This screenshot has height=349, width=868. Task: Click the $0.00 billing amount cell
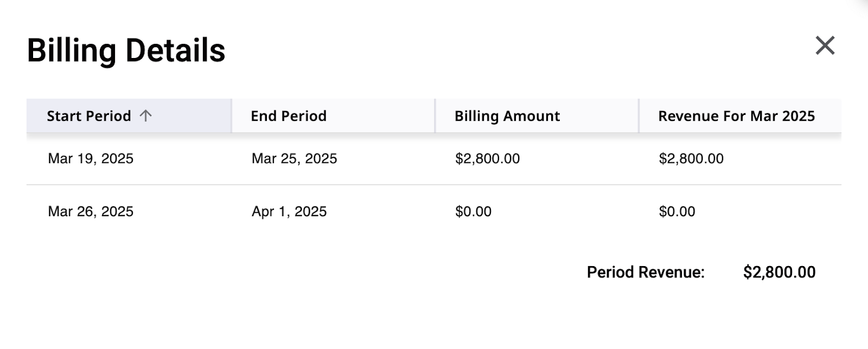[x=473, y=211]
